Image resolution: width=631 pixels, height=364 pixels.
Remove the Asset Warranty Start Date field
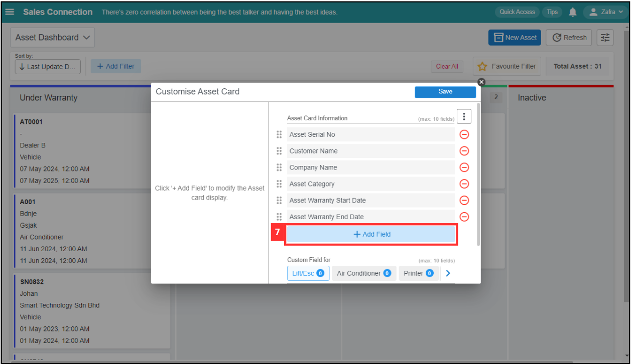464,200
